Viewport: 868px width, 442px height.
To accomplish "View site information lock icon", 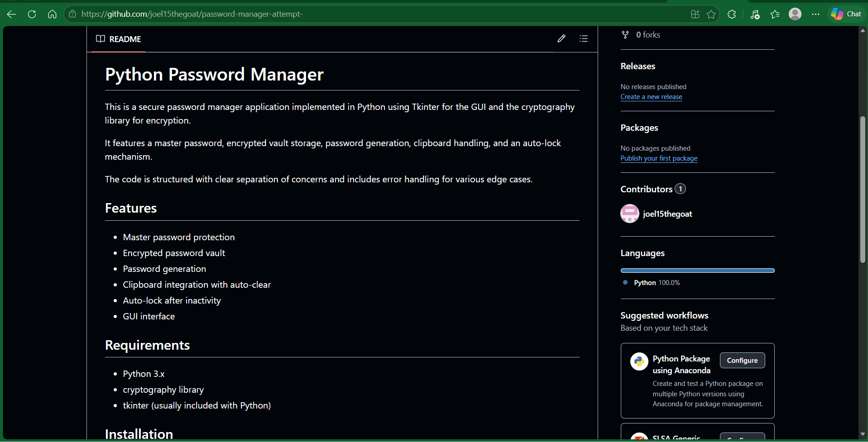I will click(x=72, y=14).
